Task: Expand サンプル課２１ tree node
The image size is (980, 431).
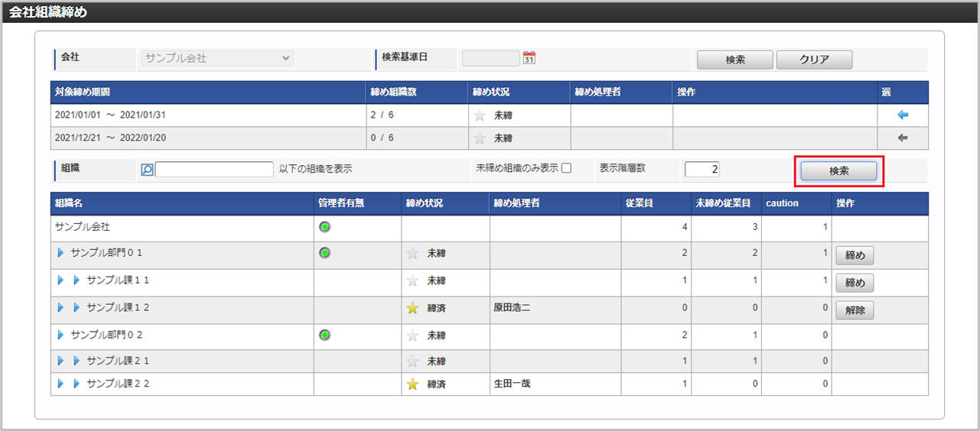Action: click(77, 360)
